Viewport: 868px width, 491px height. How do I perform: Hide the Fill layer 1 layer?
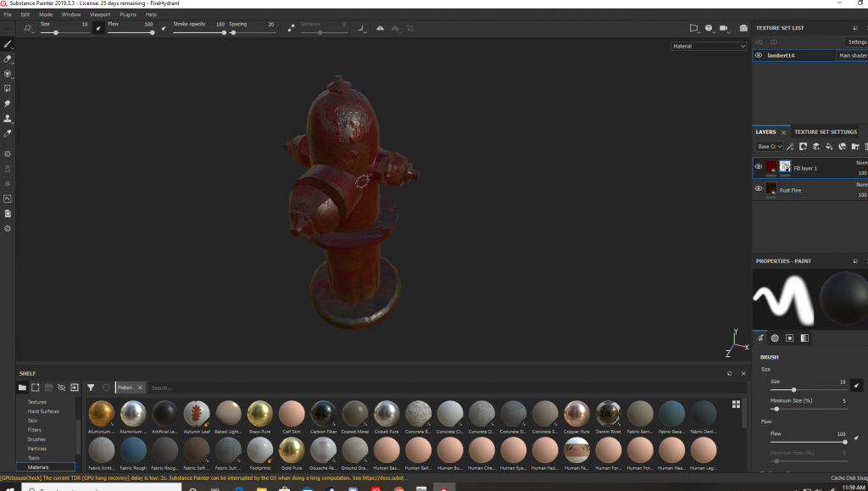(759, 166)
